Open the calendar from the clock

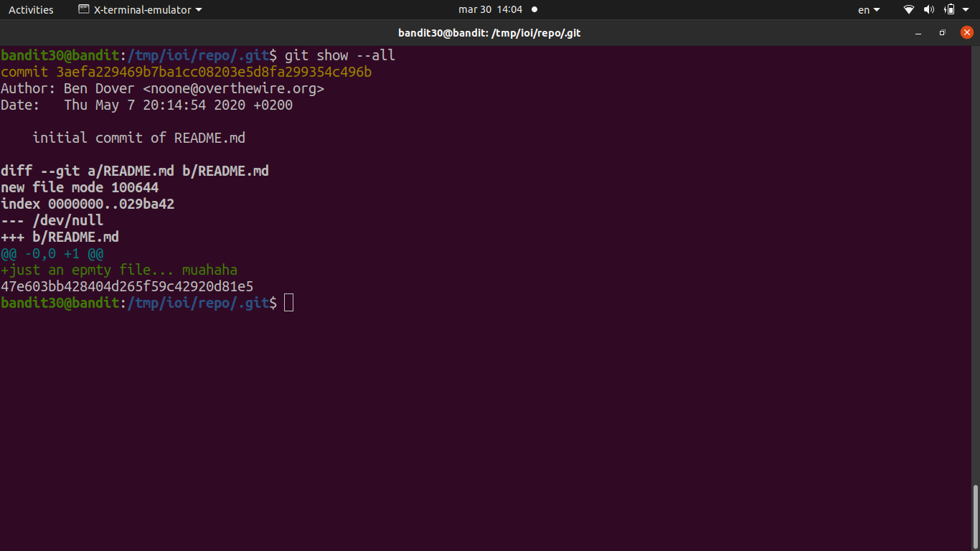pos(491,9)
